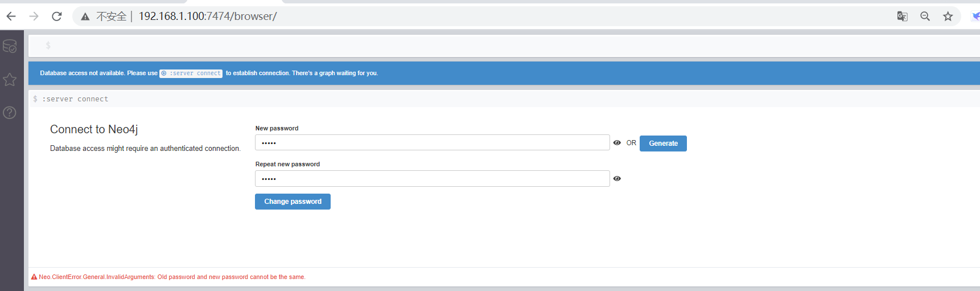Open the help documents sidebar icon
The width and height of the screenshot is (980, 291).
(10, 112)
